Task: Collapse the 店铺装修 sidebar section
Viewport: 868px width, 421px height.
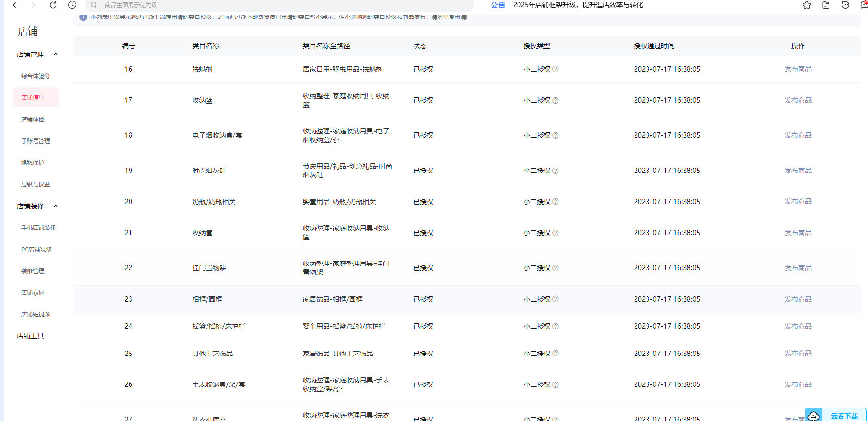Action: point(56,206)
